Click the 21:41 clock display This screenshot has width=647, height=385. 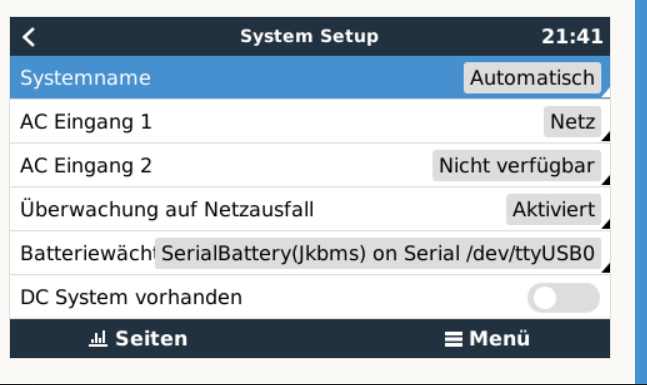572,37
